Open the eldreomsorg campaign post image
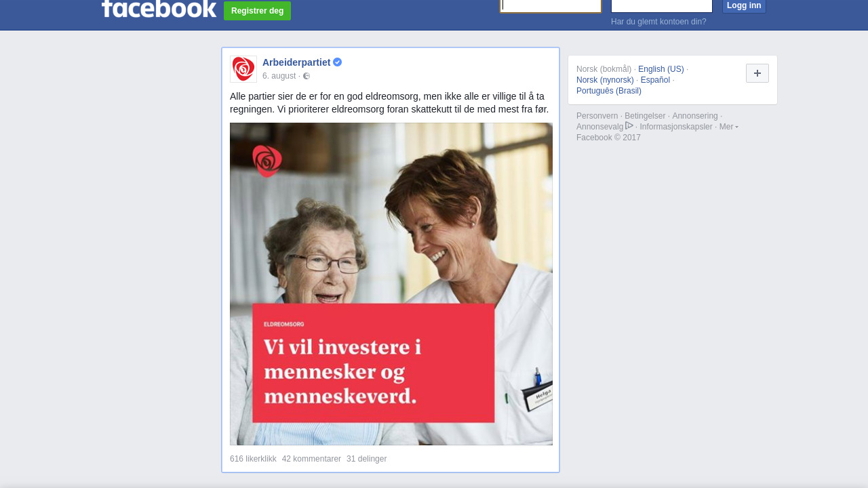Image resolution: width=868 pixels, height=488 pixels. click(x=391, y=284)
